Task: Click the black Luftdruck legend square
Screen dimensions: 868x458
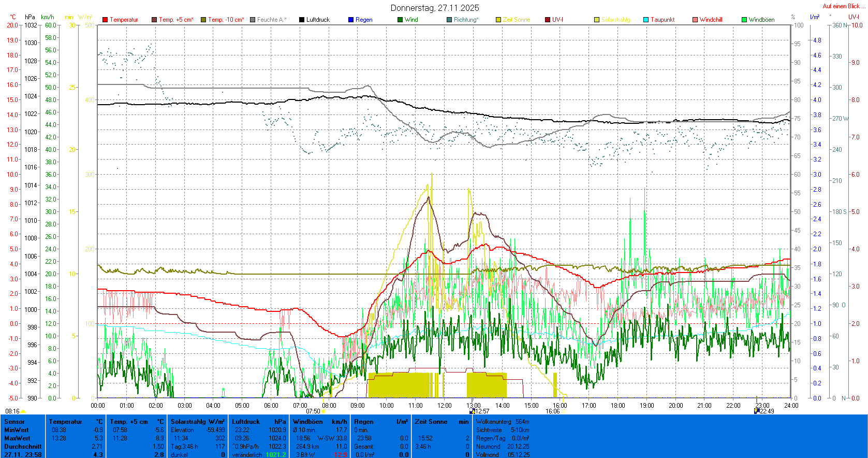Action: point(302,20)
